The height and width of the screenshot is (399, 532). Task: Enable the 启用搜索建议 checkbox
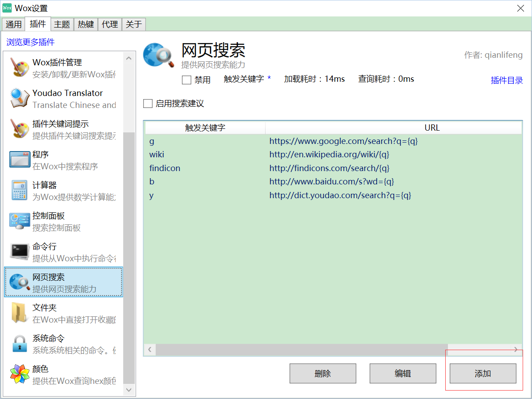click(x=148, y=104)
